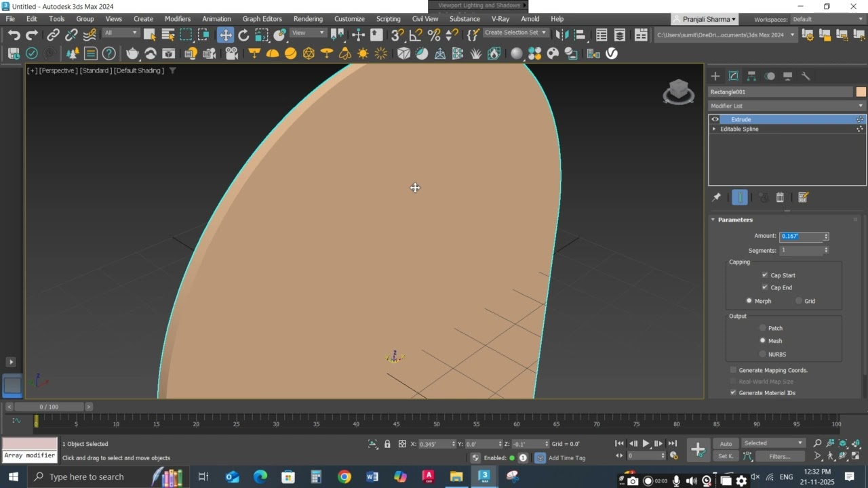The image size is (868, 488).
Task: Activate the Select and Move tool
Action: point(225,35)
